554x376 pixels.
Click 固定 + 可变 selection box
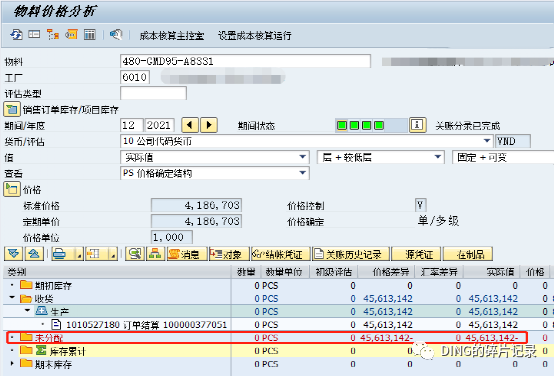(503, 157)
